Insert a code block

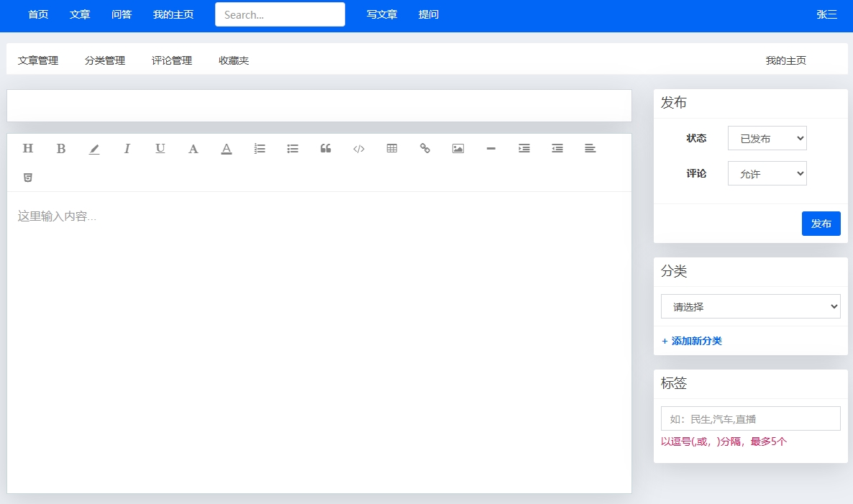(358, 149)
